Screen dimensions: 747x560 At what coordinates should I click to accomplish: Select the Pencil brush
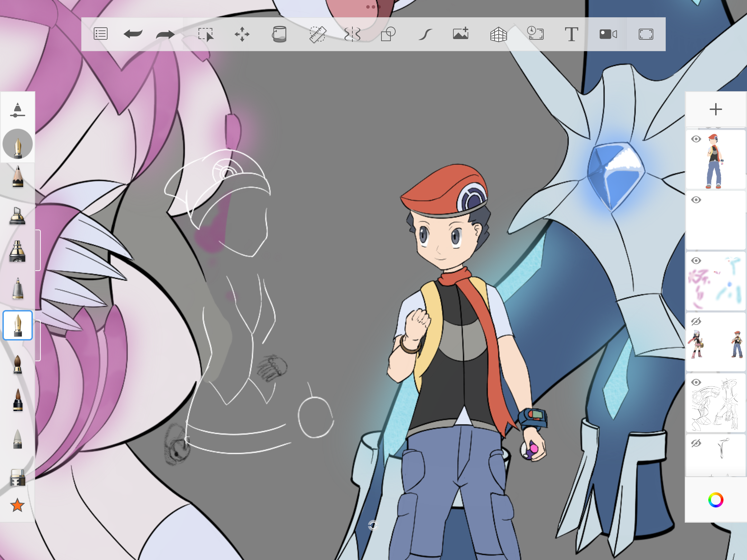(x=18, y=177)
